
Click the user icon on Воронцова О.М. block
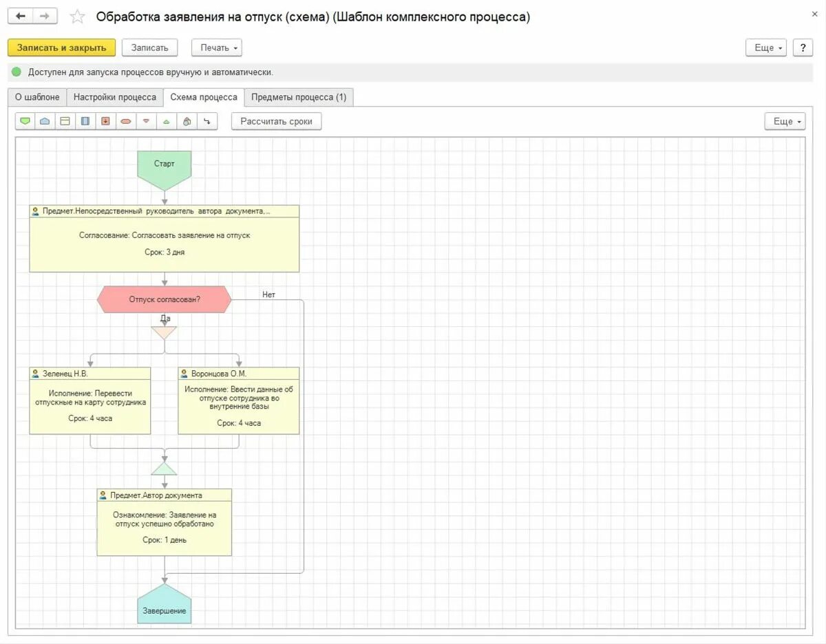[x=184, y=374]
